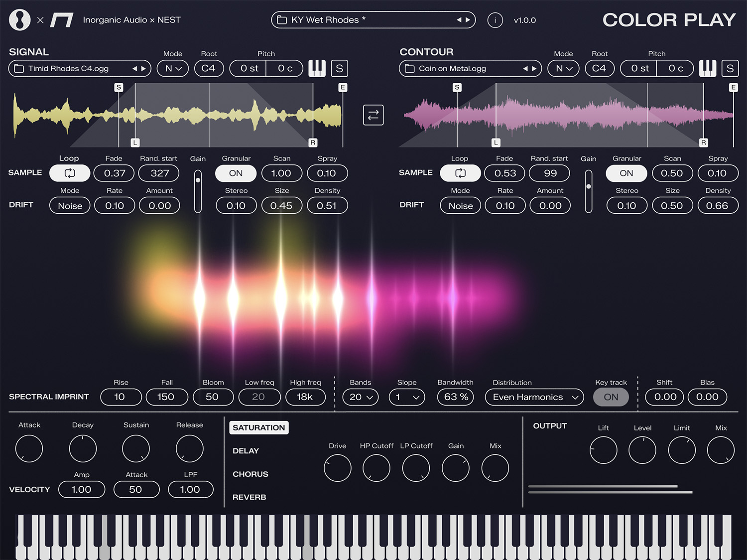Click the Inorganic Audio avatar icon

tap(19, 19)
